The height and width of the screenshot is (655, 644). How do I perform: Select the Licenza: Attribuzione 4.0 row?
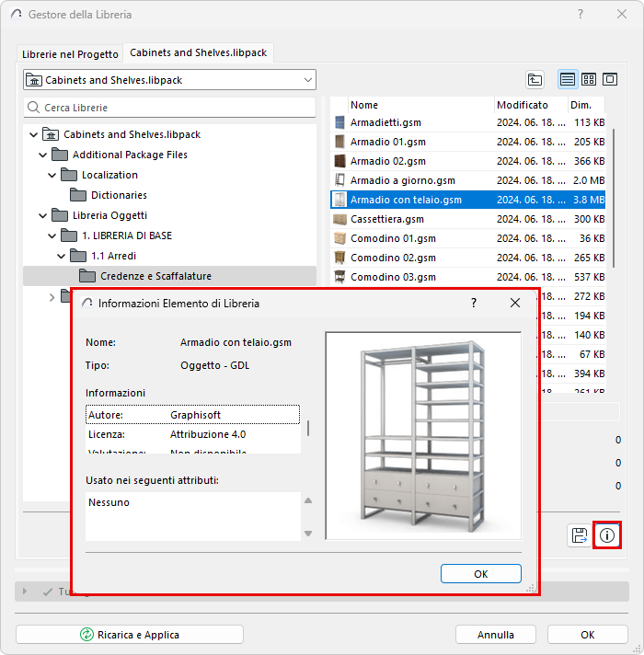(x=192, y=434)
